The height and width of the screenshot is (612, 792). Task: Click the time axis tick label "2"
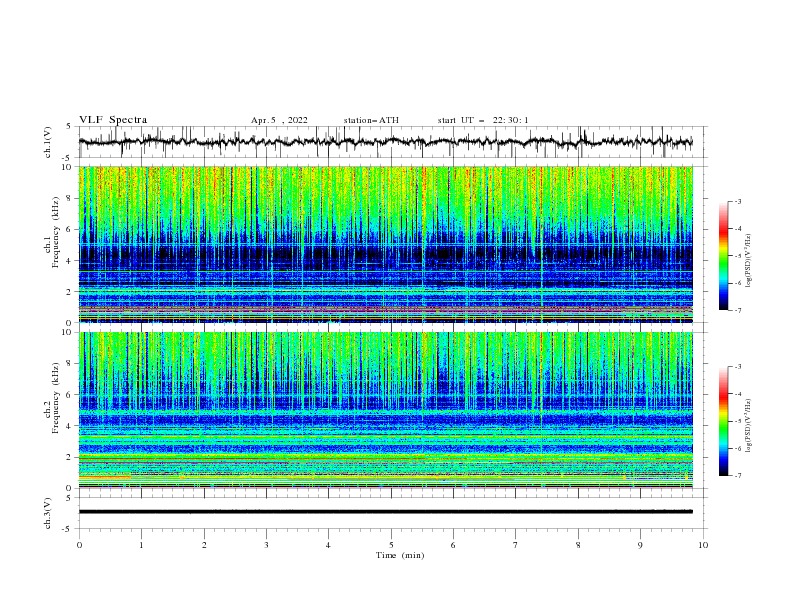click(204, 545)
